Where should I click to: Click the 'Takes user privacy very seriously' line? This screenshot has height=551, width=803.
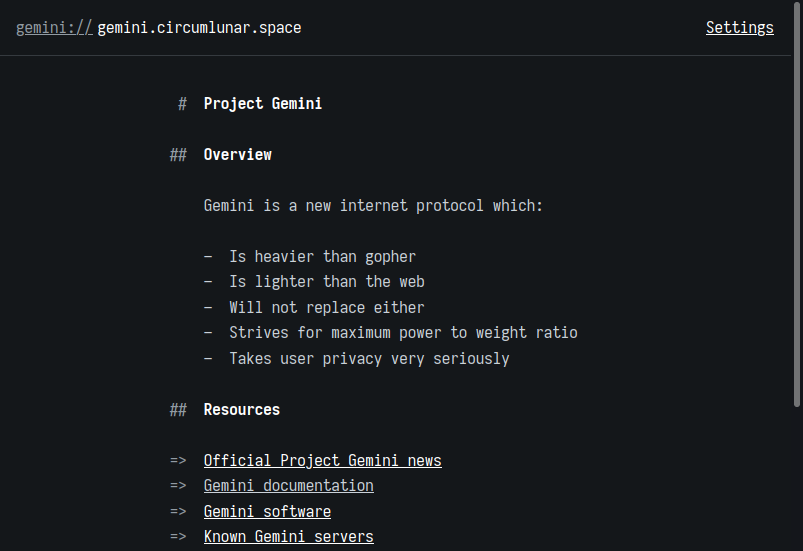(369, 358)
